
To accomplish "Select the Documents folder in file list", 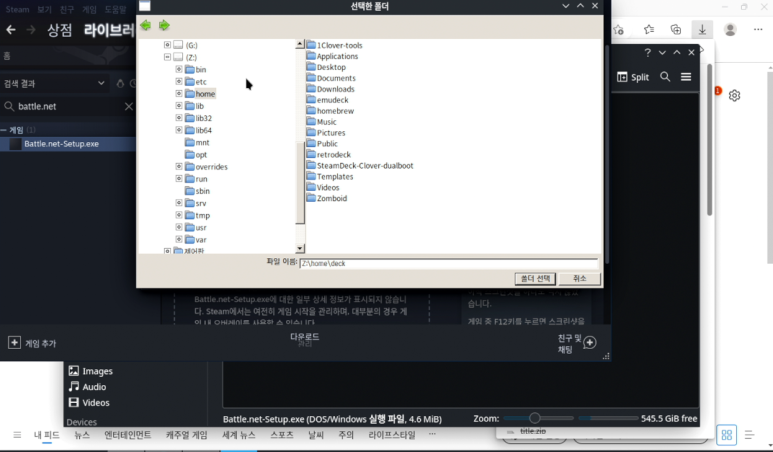I will [x=331, y=78].
